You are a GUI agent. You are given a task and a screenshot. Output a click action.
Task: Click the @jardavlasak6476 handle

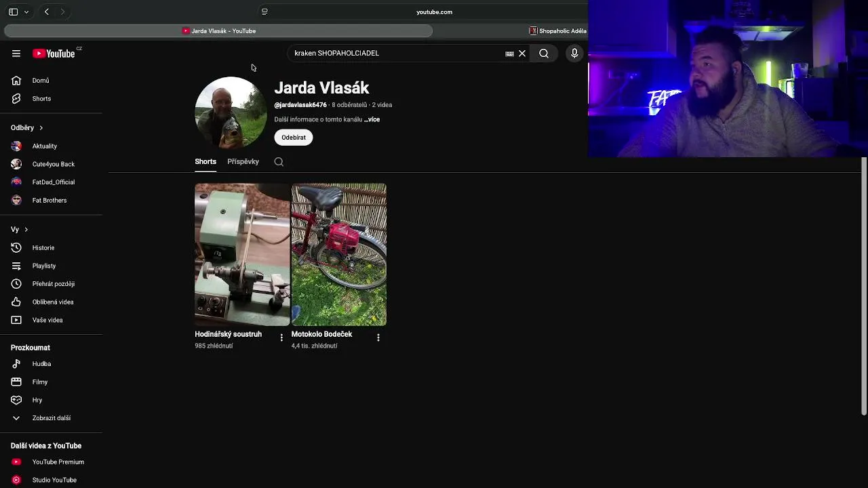point(300,105)
